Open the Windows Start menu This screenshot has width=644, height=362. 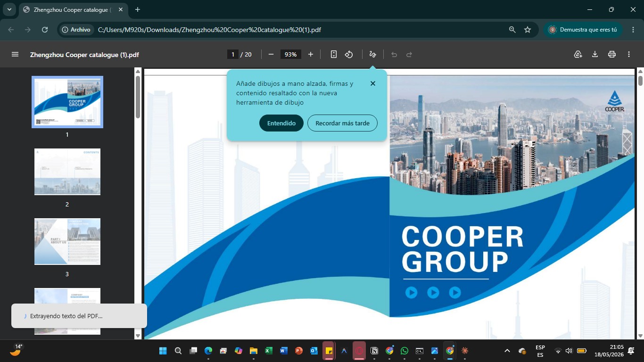163,351
